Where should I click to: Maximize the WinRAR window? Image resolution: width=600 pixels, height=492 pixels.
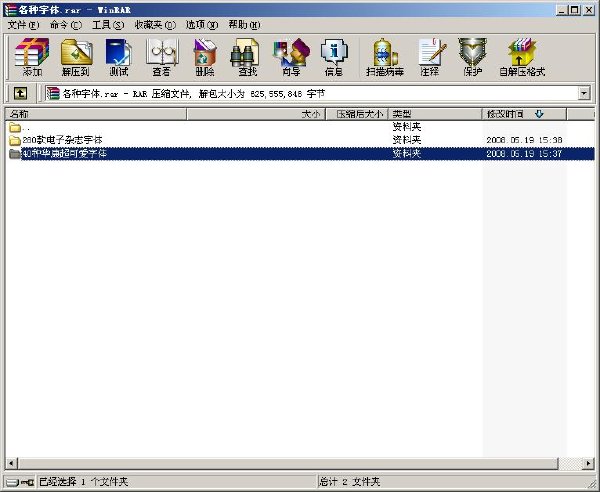tap(574, 10)
